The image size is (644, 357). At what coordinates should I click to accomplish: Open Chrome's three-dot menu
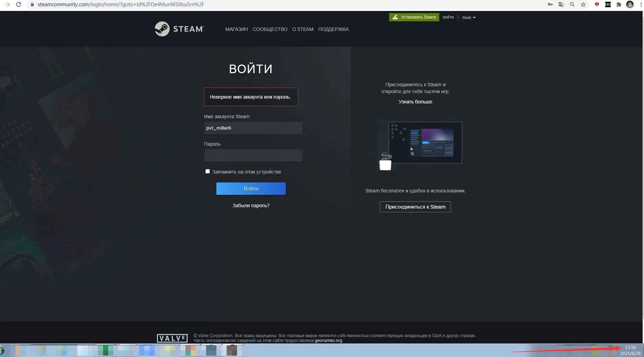[641, 4]
